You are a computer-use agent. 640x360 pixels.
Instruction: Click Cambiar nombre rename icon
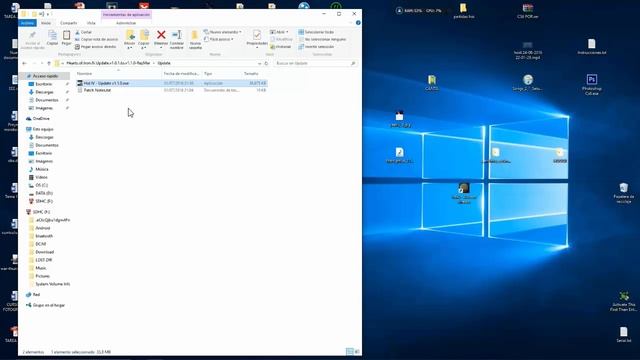click(177, 39)
